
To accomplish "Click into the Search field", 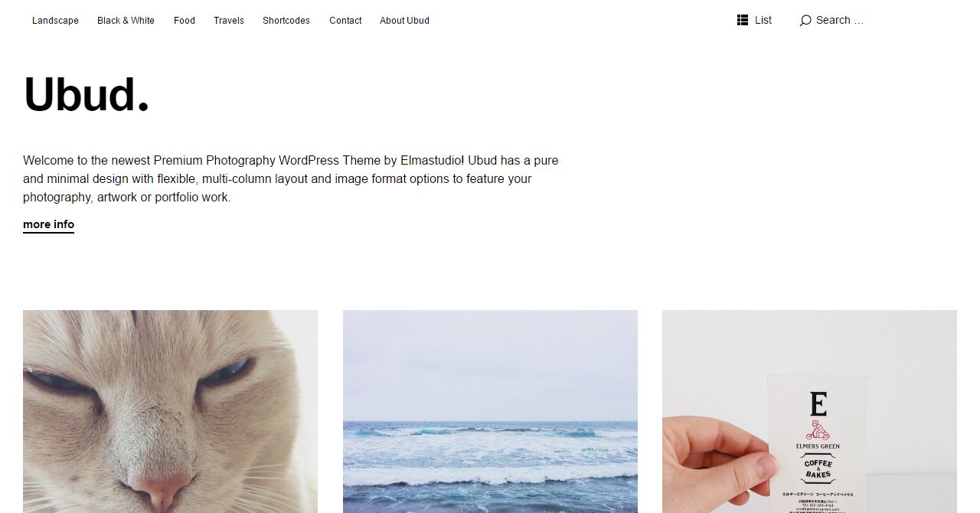I will click(840, 21).
